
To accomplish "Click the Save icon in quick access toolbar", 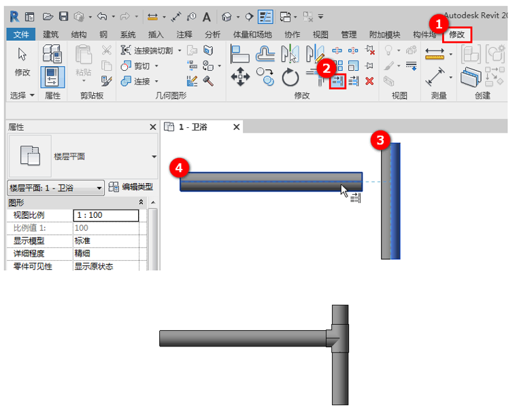I will coord(63,16).
